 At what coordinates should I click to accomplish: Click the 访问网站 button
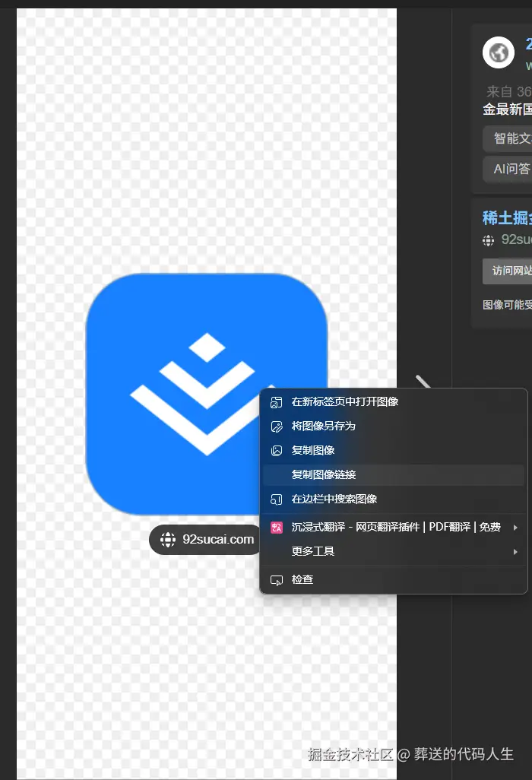coord(507,271)
